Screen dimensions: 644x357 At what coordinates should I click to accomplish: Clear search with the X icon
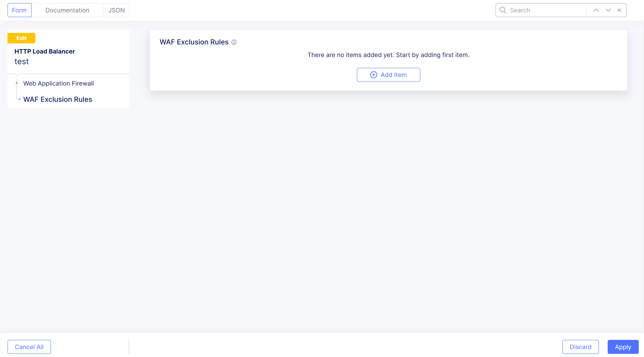(x=619, y=10)
